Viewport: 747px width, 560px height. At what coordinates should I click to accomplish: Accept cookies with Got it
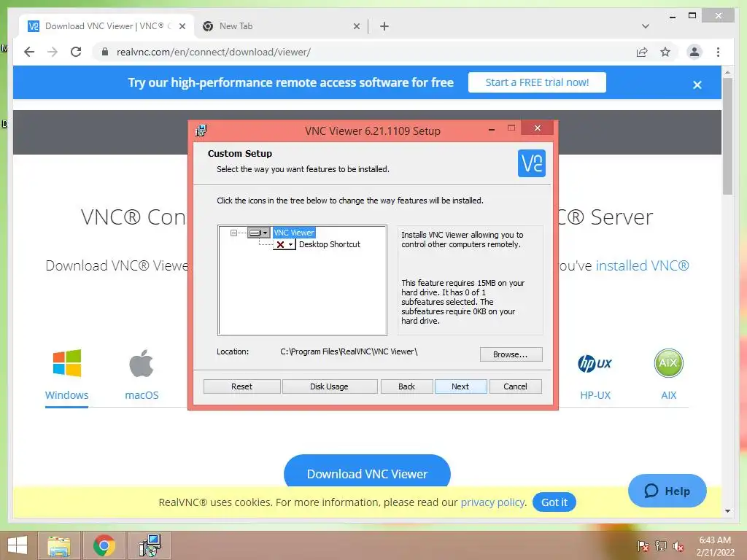pos(554,502)
